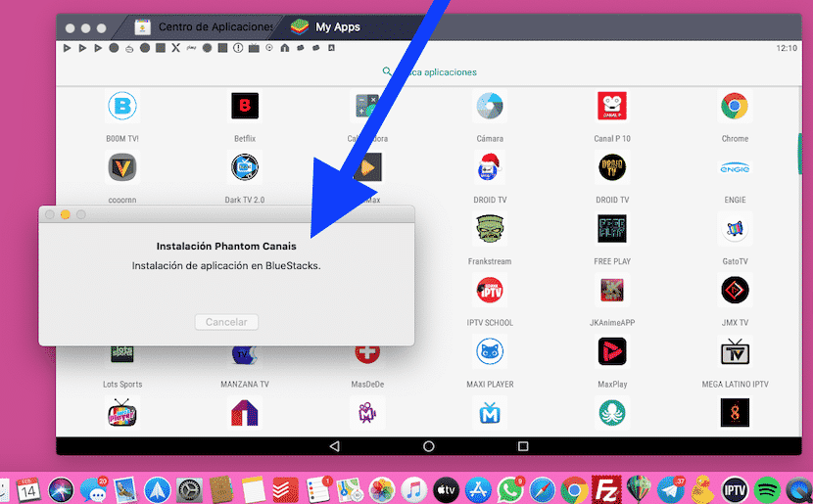Open the red and blue M house icon

point(245,413)
